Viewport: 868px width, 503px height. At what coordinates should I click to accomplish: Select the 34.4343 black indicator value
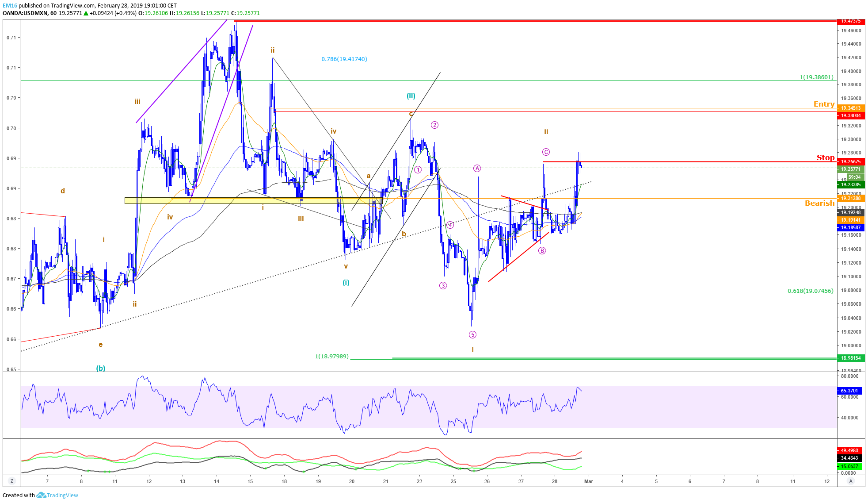point(849,458)
